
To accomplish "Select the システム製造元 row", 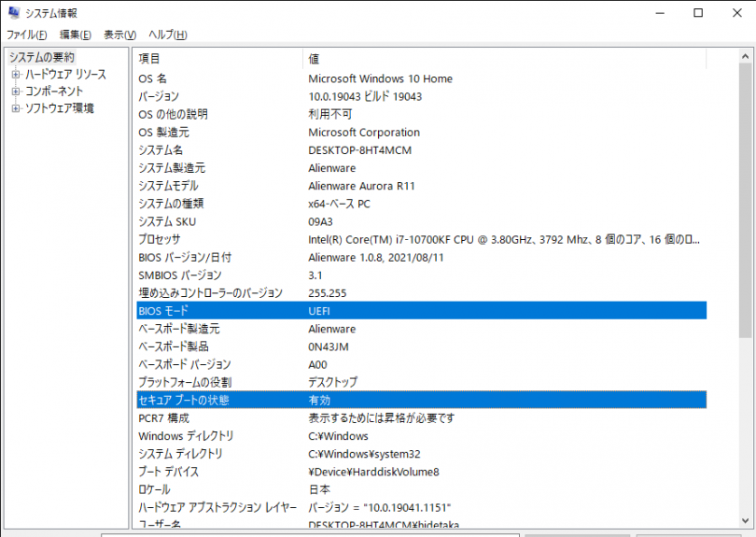I will [421, 168].
